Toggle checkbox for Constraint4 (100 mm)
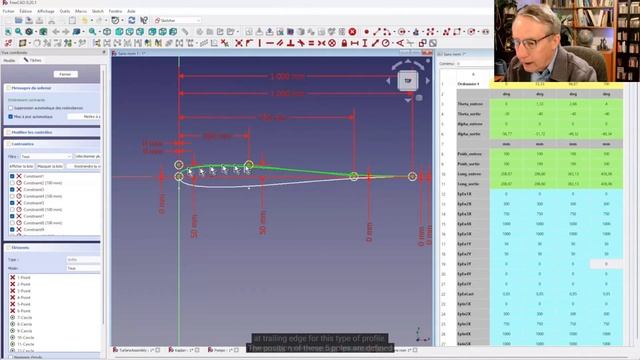640x360 pixels. point(12,196)
